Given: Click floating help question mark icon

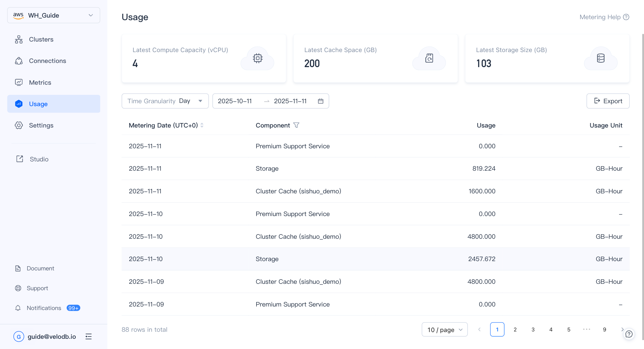Looking at the screenshot, I should tap(629, 334).
